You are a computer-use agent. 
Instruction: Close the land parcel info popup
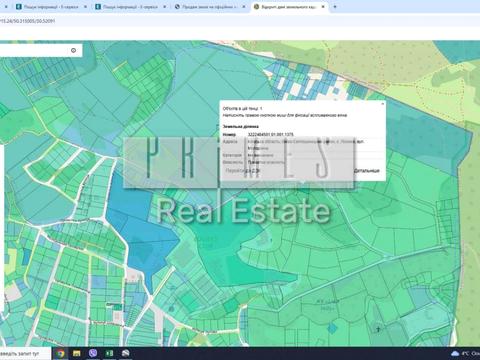pyautogui.click(x=382, y=104)
